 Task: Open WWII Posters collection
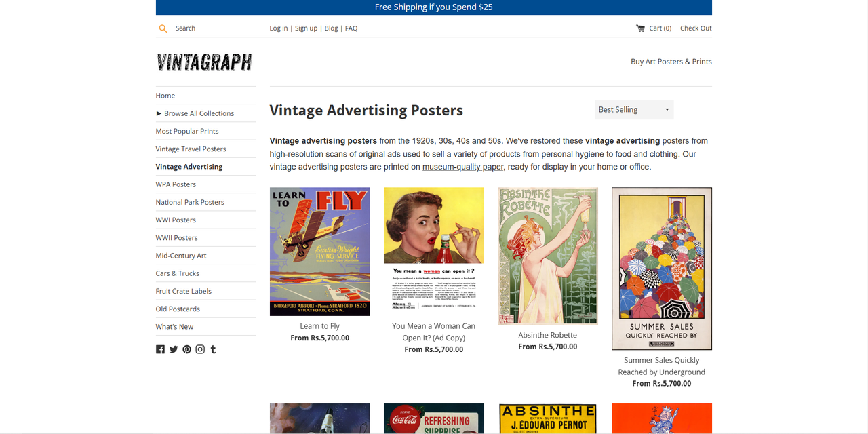coord(177,237)
